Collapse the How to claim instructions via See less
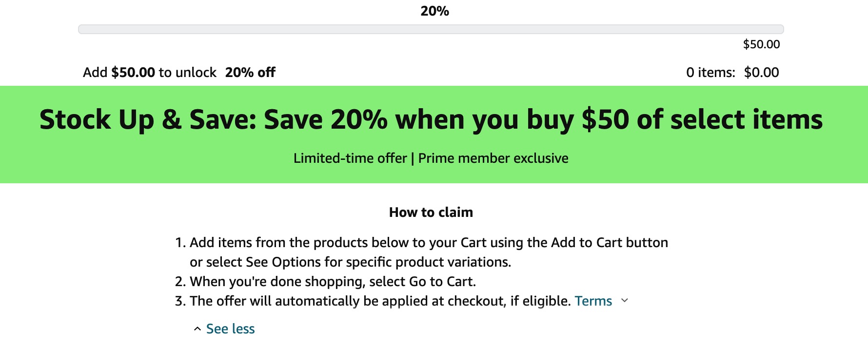This screenshot has height=349, width=868. coord(230,329)
